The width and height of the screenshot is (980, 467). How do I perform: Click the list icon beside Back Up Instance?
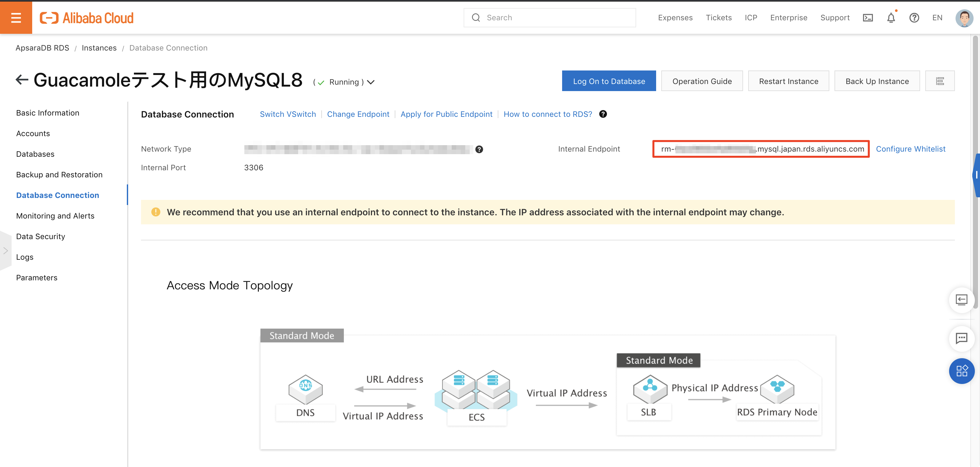point(940,81)
